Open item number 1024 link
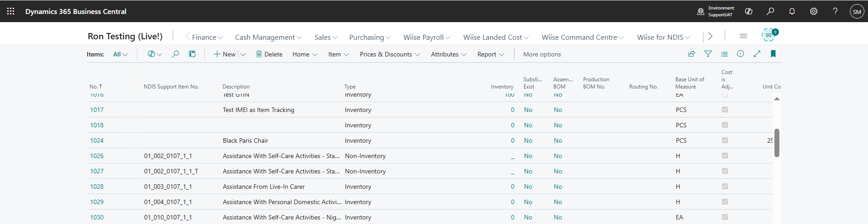Image resolution: width=868 pixels, height=224 pixels. [97, 140]
